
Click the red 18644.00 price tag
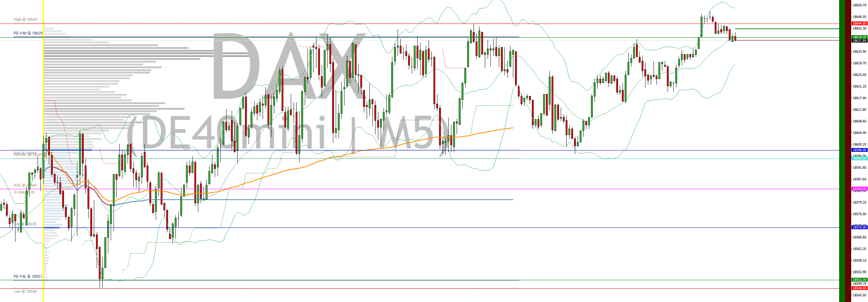coord(859,24)
